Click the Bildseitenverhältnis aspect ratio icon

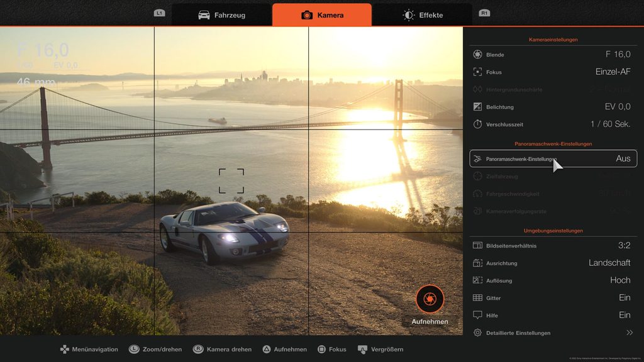pos(477,246)
